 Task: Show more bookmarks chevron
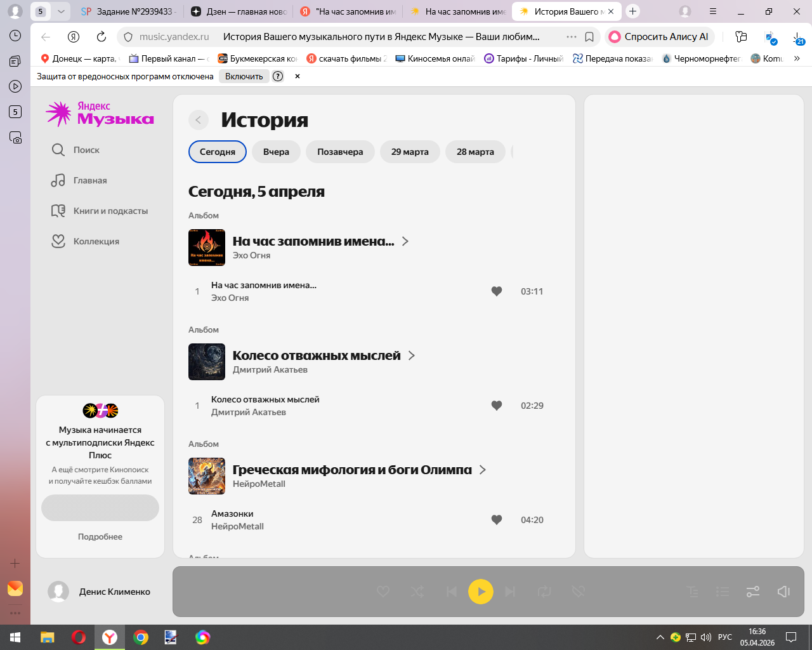point(797,58)
